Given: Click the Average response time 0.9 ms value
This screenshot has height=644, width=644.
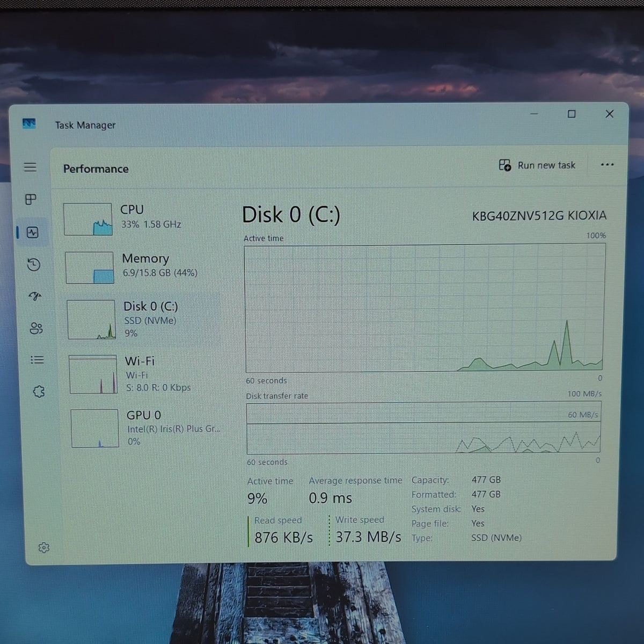Looking at the screenshot, I should click(x=330, y=498).
